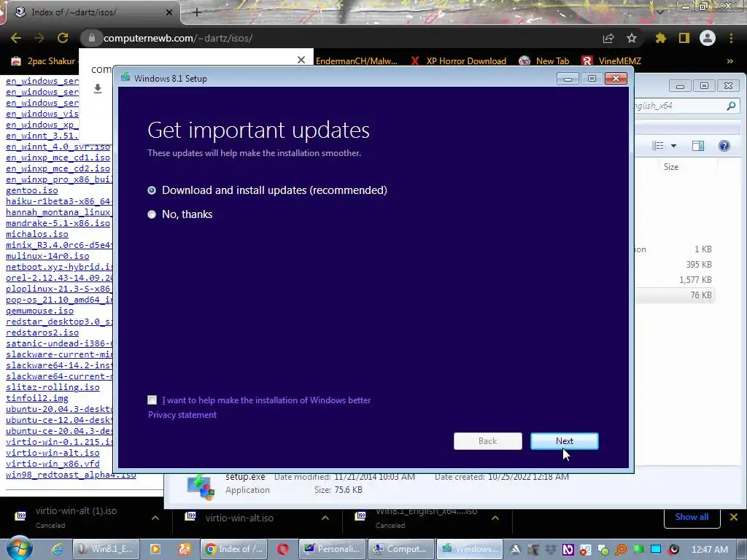Open Opera browser taskbar icon
Image resolution: width=747 pixels, height=560 pixels.
[x=283, y=549]
